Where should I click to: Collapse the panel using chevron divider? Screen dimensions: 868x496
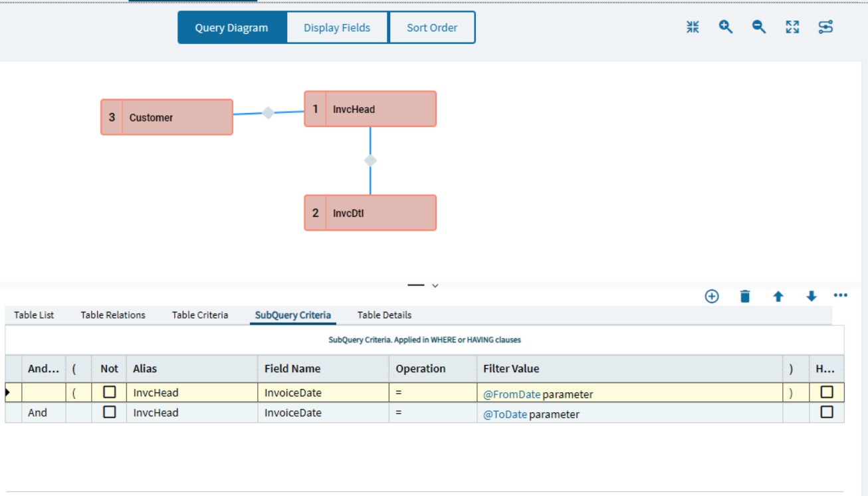435,286
